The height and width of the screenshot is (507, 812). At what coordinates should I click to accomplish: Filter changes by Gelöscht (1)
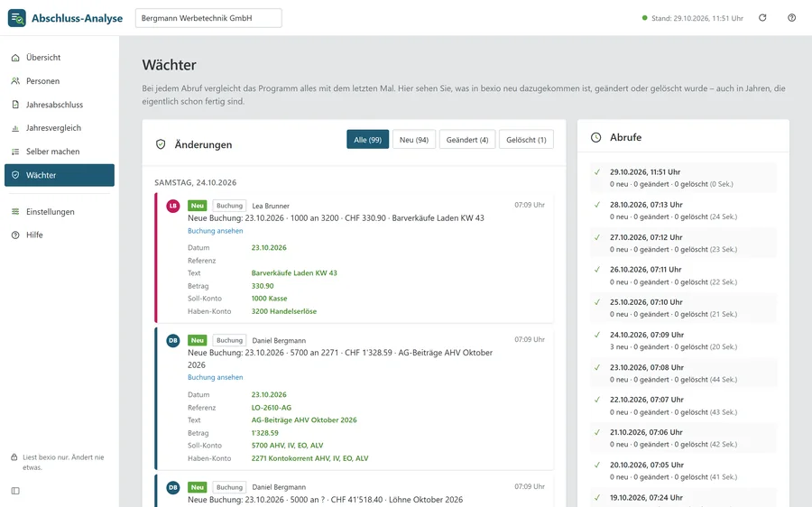[526, 139]
